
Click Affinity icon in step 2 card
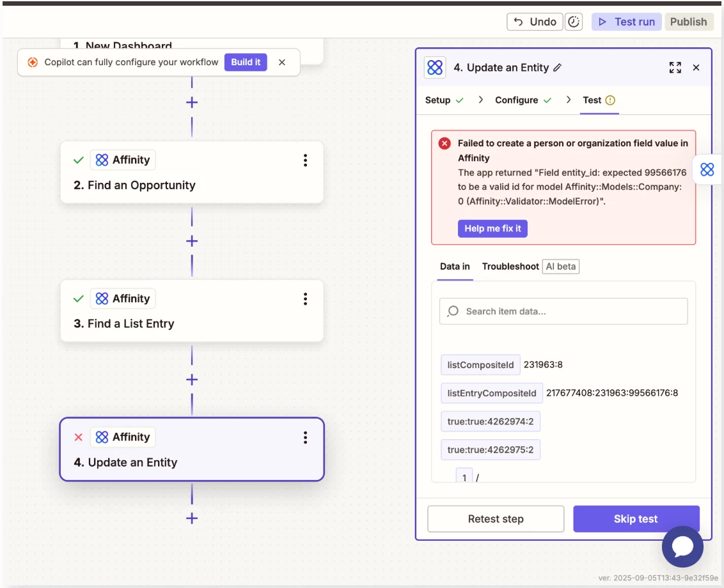pyautogui.click(x=102, y=160)
